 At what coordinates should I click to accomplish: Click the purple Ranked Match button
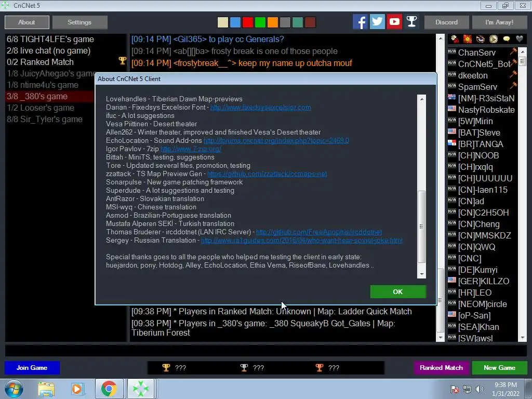[x=441, y=368]
